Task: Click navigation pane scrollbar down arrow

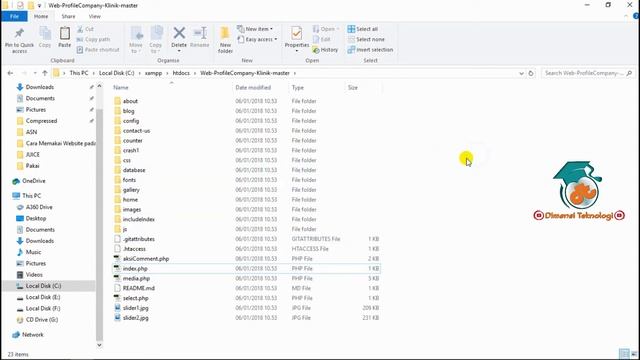Action: 99,345
